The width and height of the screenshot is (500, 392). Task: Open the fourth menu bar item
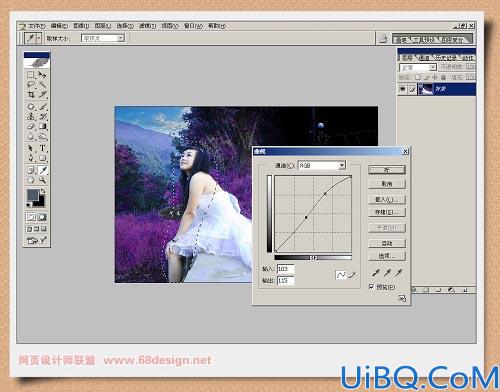(x=103, y=26)
